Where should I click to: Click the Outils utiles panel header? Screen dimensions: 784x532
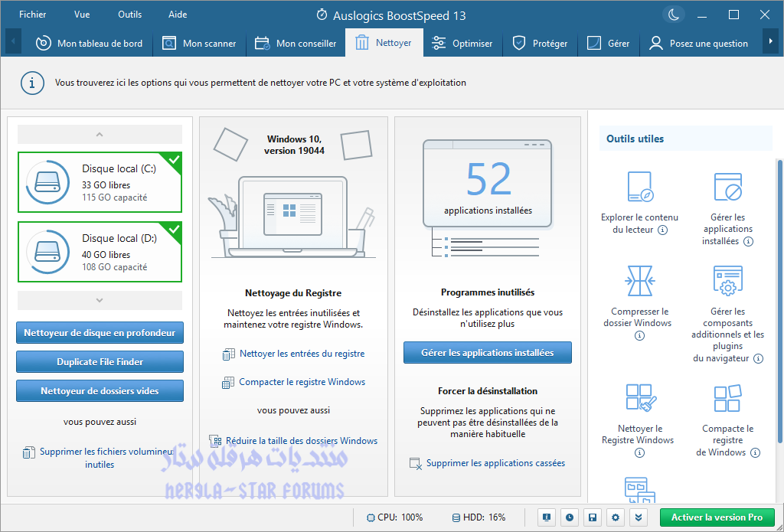[685, 139]
